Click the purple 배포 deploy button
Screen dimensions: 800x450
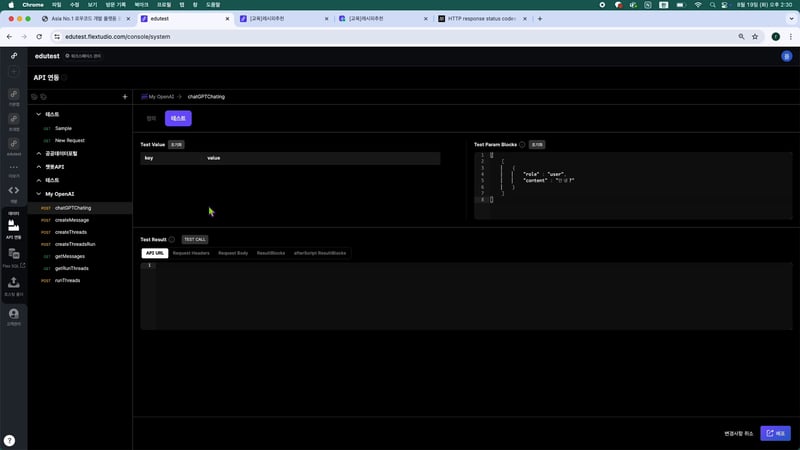pyautogui.click(x=775, y=433)
